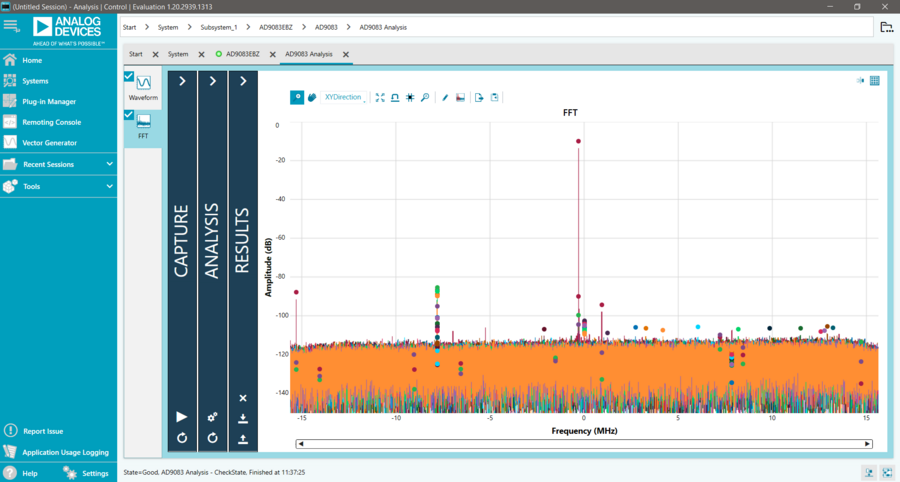Screen dimensions: 900x482
Task: Click Subsystem_1 in breadcrumb
Action: [219, 28]
